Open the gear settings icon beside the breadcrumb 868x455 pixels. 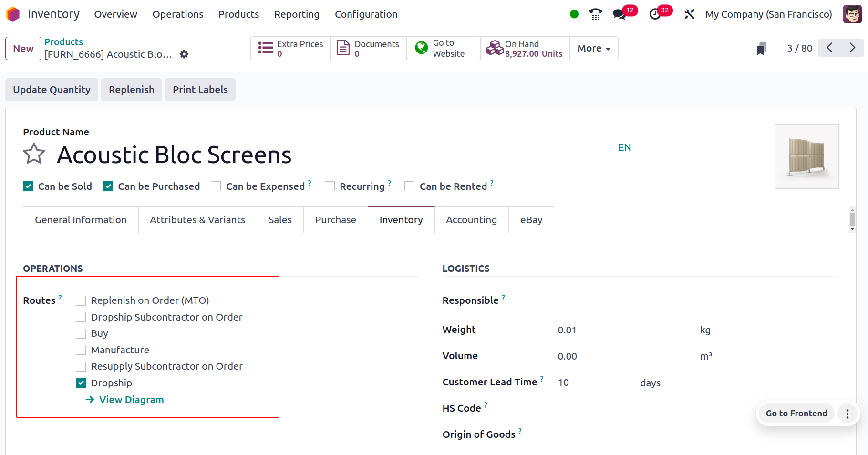pyautogui.click(x=184, y=54)
